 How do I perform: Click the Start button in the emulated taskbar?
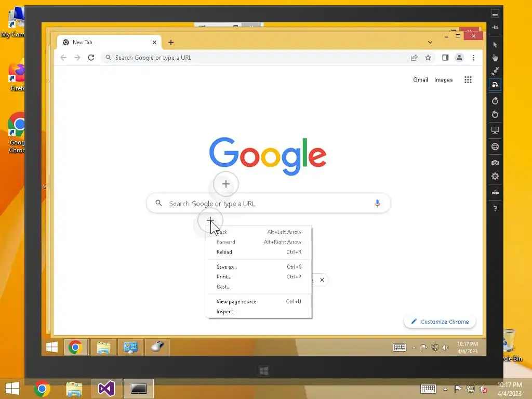(52, 347)
